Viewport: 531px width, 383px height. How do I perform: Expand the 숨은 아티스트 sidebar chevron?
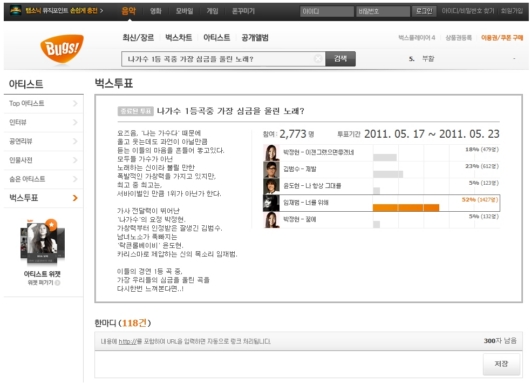tap(75, 179)
